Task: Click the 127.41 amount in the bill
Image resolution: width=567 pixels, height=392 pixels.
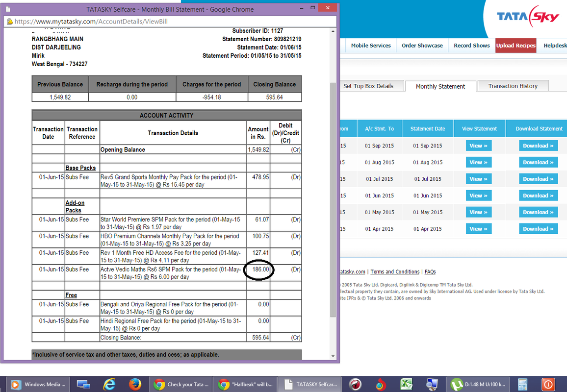Action: (260, 252)
